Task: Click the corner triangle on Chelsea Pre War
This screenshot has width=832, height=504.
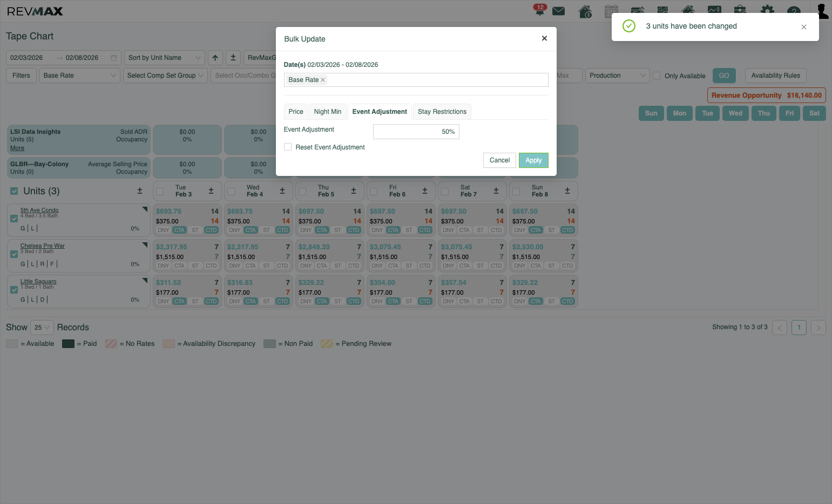Action: pyautogui.click(x=145, y=244)
